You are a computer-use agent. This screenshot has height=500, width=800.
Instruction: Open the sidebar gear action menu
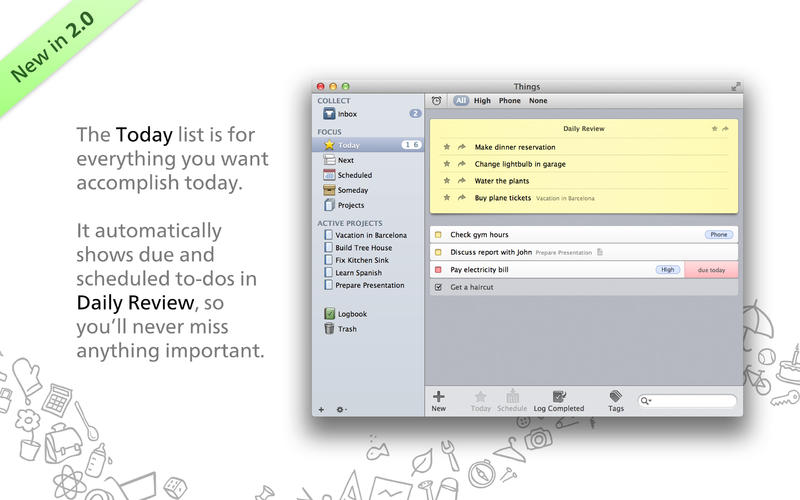pyautogui.click(x=341, y=409)
